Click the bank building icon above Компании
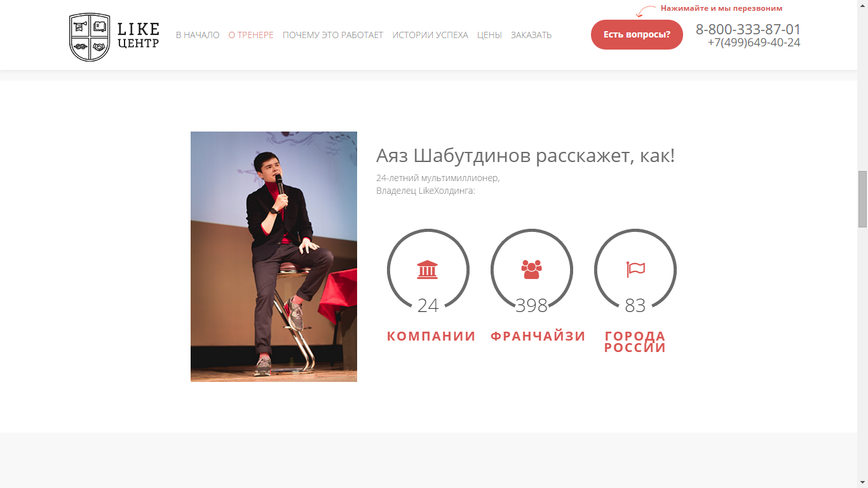The width and height of the screenshot is (868, 488). tap(428, 269)
